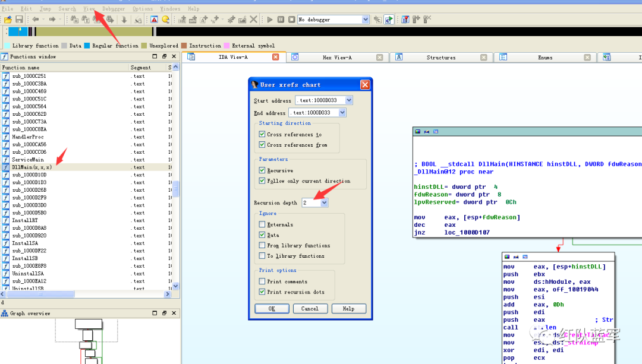Click the debugger Stop icon

tap(291, 20)
